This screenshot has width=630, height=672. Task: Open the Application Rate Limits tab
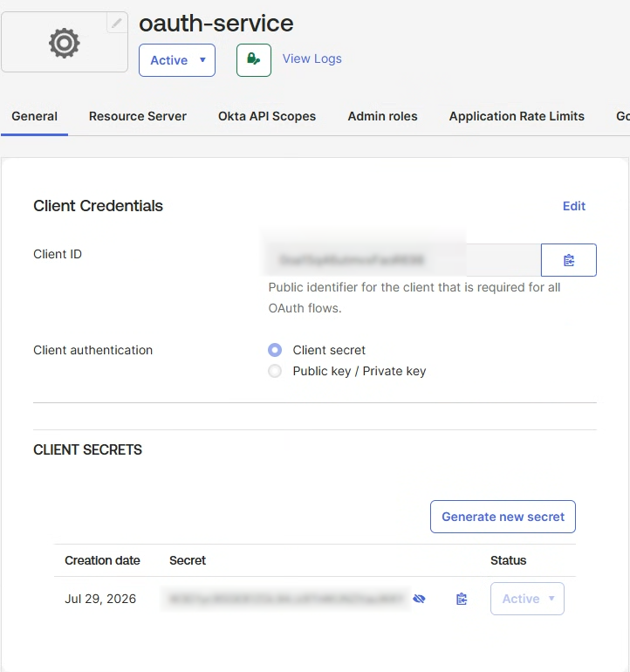(x=517, y=116)
